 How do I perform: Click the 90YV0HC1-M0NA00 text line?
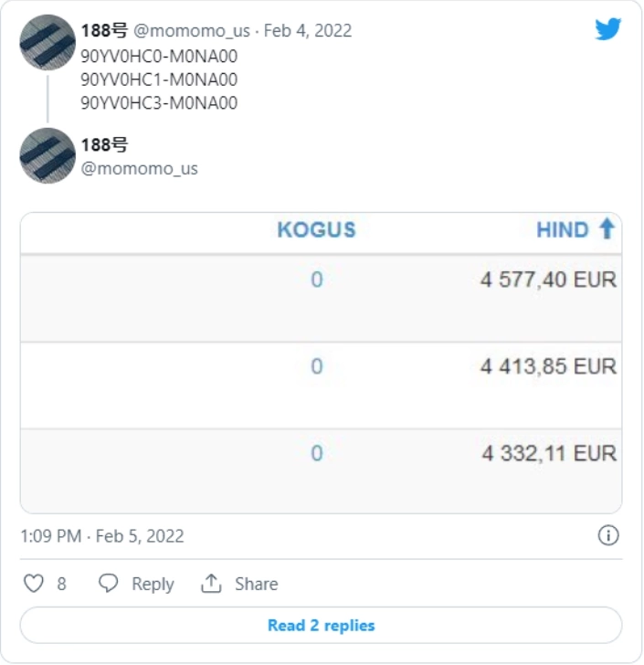pyautogui.click(x=159, y=79)
